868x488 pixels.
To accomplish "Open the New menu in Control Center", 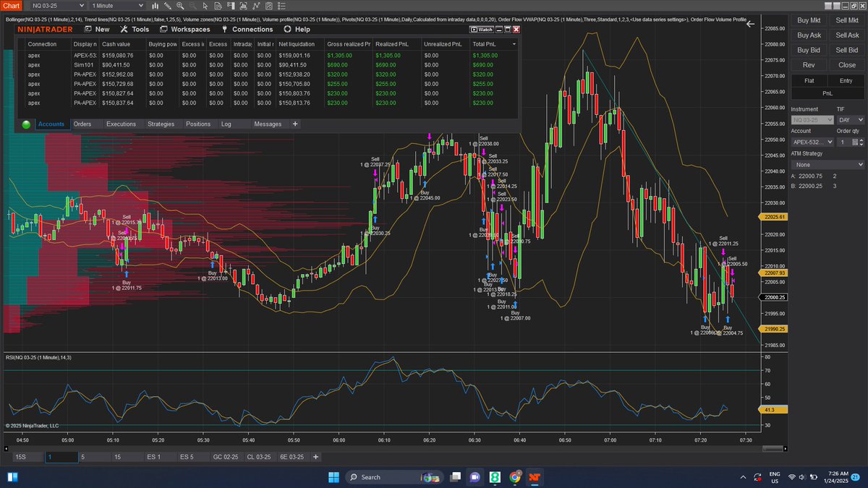I will pyautogui.click(x=97, y=30).
